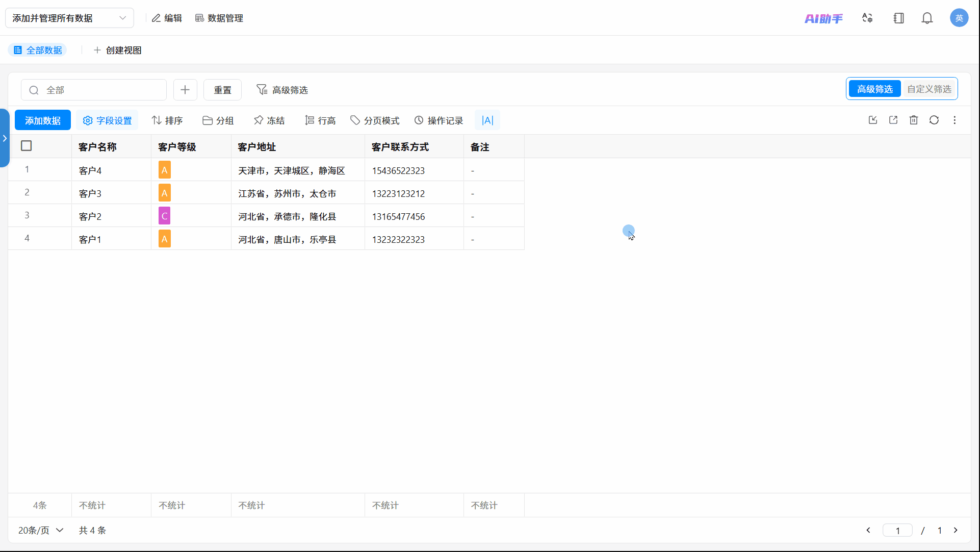Click the address 天津市，天津城区，静海区

pos(292,170)
